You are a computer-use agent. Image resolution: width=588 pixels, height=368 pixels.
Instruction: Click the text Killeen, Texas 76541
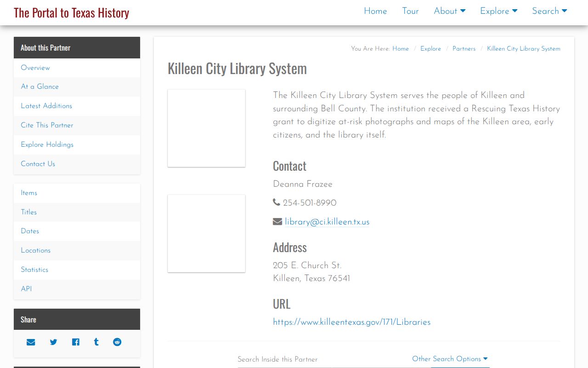[x=311, y=278]
